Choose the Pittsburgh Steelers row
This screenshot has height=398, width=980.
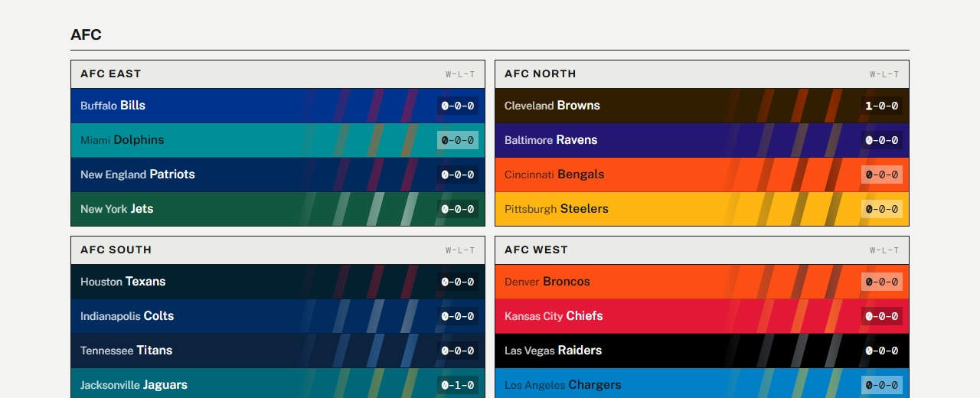click(702, 209)
